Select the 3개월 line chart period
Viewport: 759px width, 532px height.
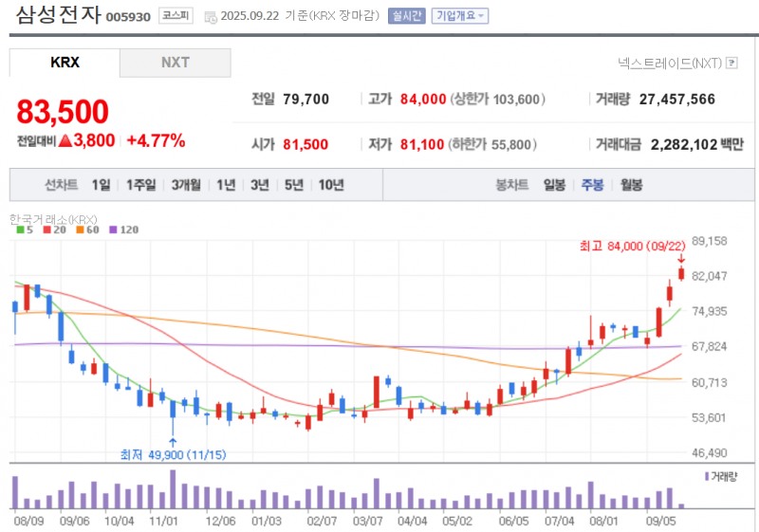pyautogui.click(x=186, y=185)
